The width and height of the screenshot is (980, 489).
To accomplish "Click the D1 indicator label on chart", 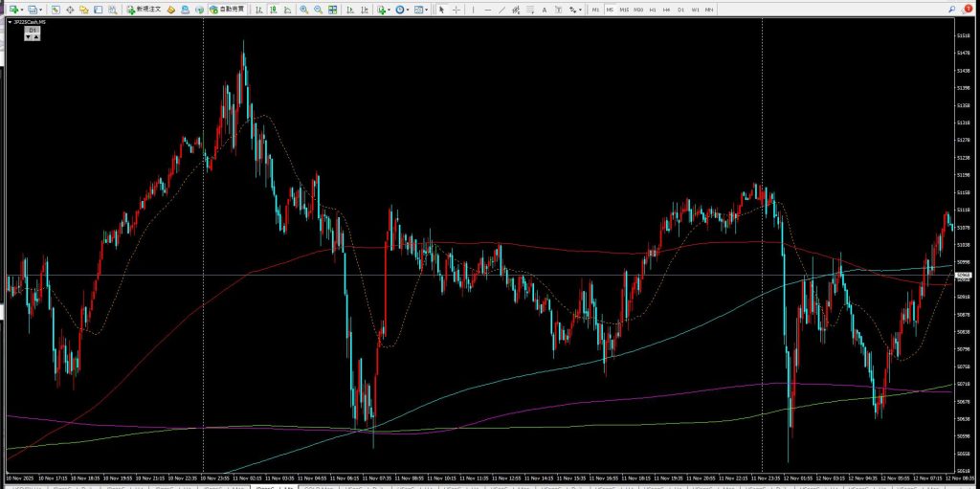I will [x=32, y=31].
